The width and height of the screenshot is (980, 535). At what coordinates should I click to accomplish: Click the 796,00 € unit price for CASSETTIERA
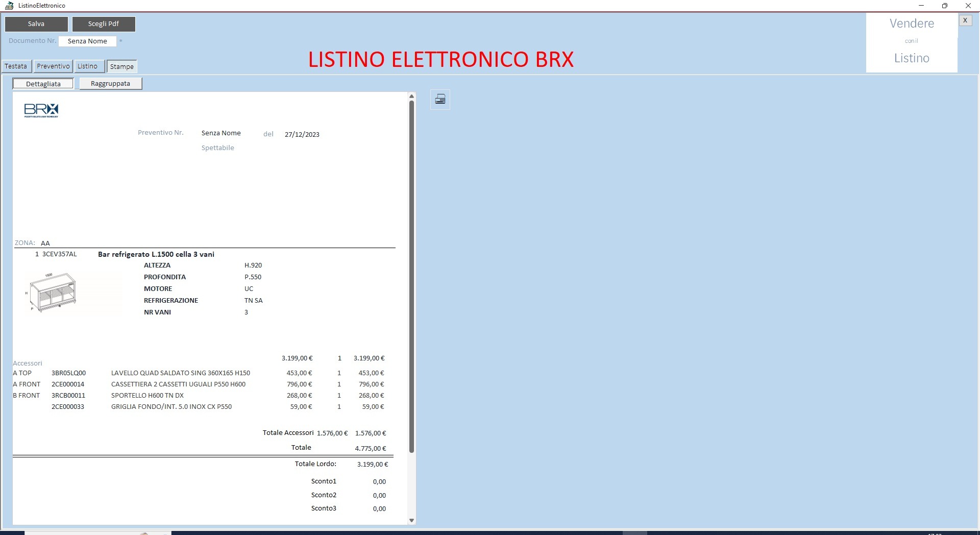point(299,384)
